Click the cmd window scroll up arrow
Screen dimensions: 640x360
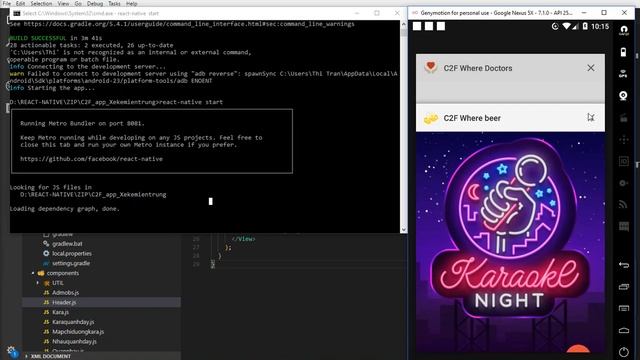point(404,24)
